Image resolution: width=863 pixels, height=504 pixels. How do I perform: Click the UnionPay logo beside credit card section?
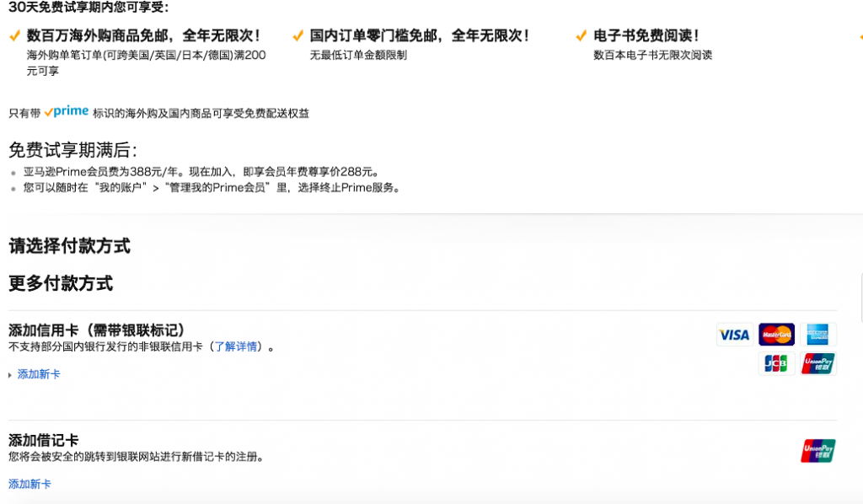point(817,364)
